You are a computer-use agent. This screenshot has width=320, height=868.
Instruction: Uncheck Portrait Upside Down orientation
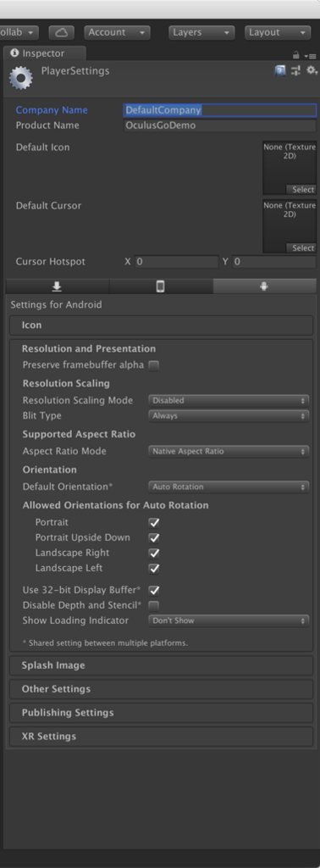(154, 537)
